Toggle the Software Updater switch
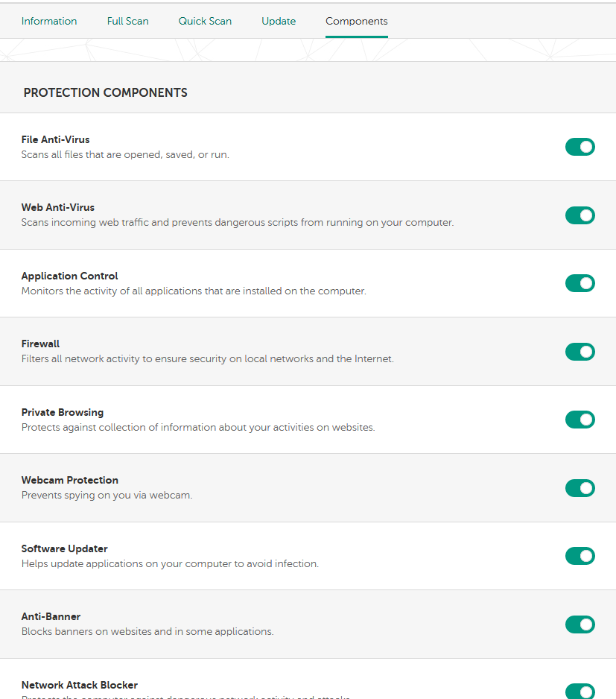The width and height of the screenshot is (616, 699). click(x=580, y=556)
